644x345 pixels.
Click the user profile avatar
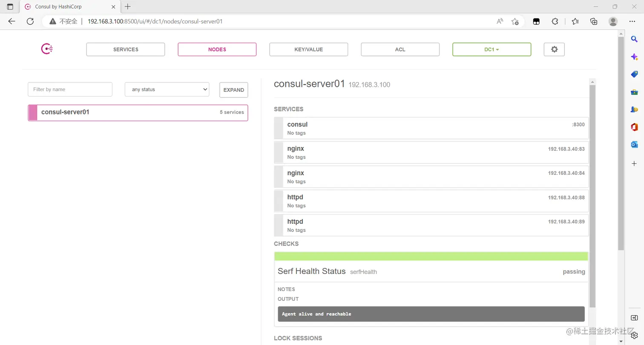click(613, 21)
